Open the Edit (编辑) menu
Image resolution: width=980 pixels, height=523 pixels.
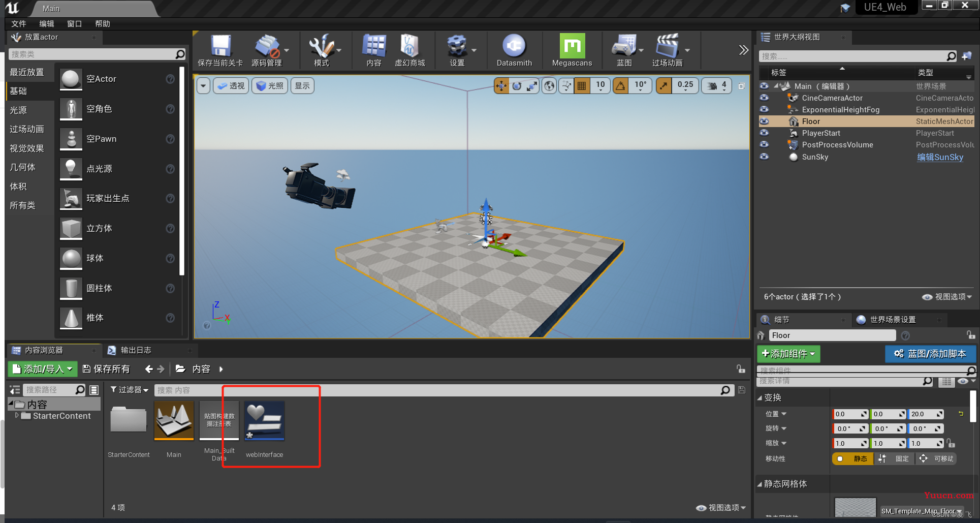(x=47, y=24)
